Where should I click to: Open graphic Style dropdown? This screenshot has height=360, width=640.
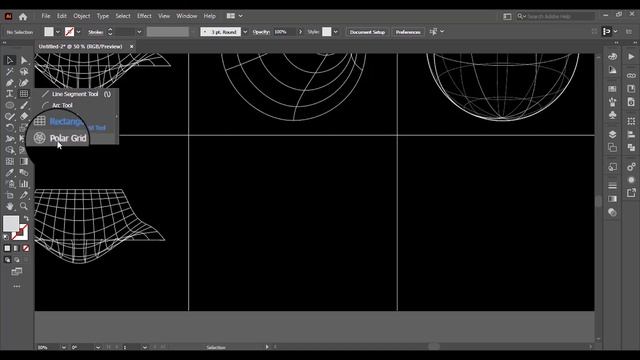tap(336, 32)
